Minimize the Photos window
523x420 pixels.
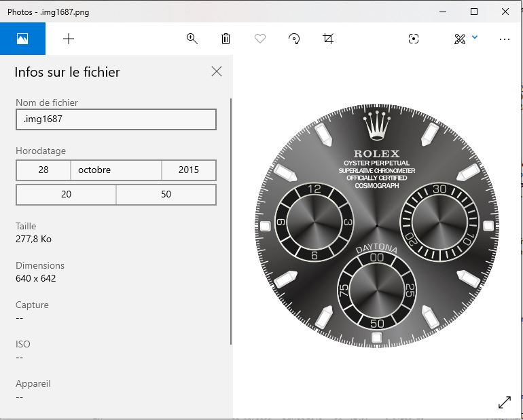click(443, 12)
